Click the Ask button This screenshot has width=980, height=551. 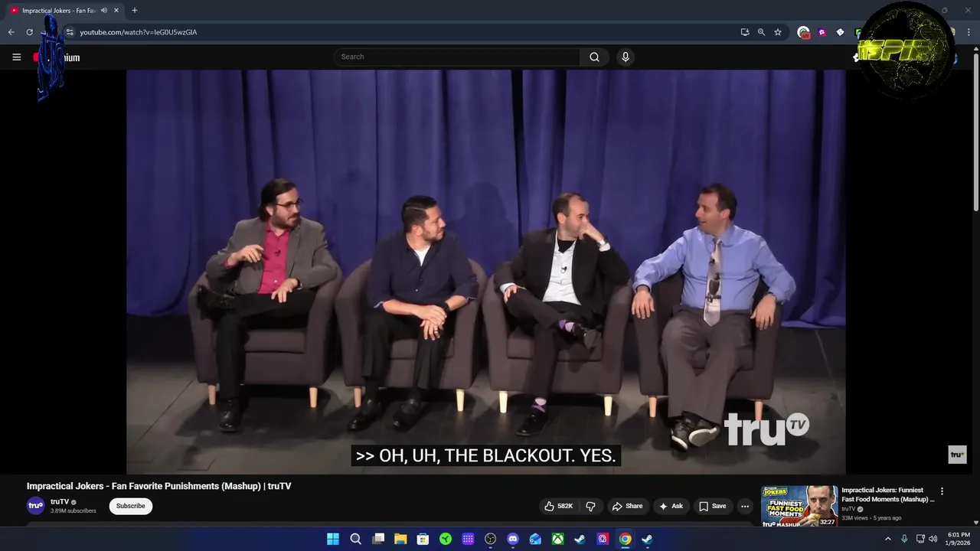point(671,506)
